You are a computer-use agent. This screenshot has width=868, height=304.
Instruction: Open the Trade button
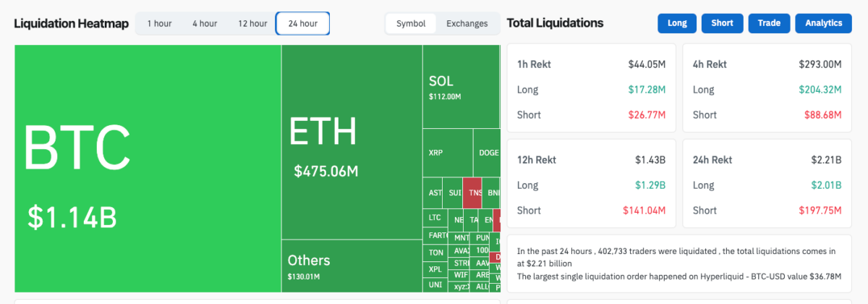[x=769, y=23]
